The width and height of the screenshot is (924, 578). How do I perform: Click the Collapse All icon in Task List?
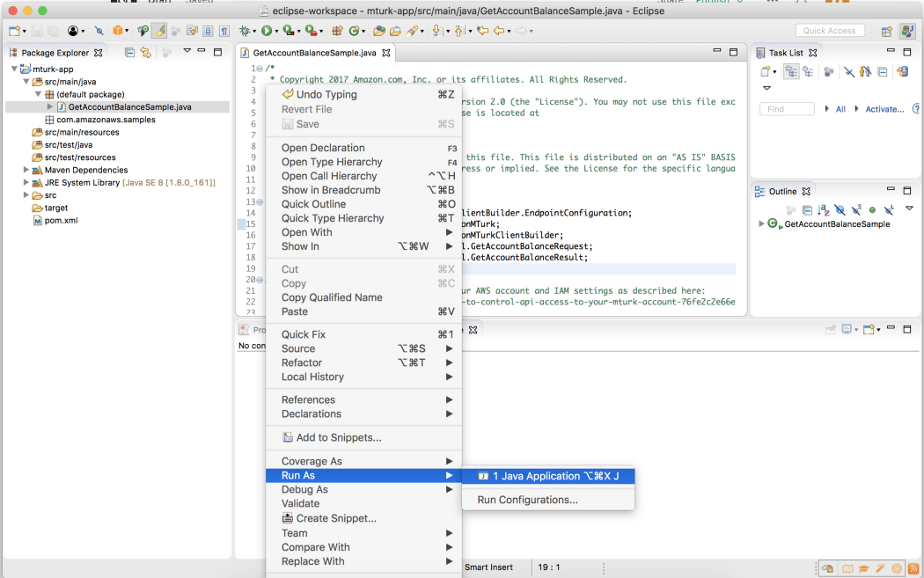pos(882,72)
